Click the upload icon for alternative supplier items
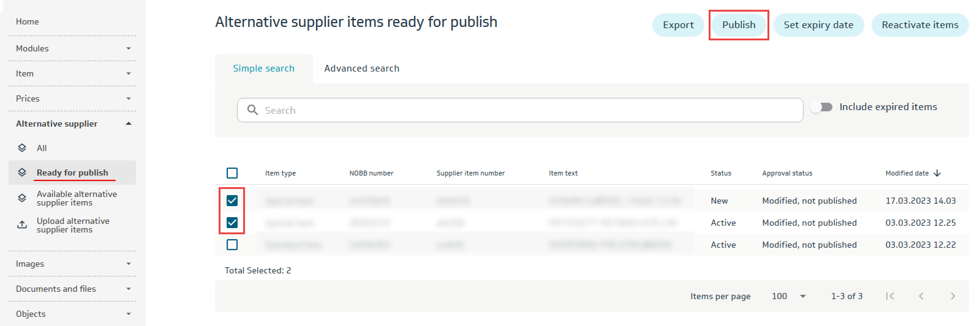The width and height of the screenshot is (980, 326). (22, 225)
